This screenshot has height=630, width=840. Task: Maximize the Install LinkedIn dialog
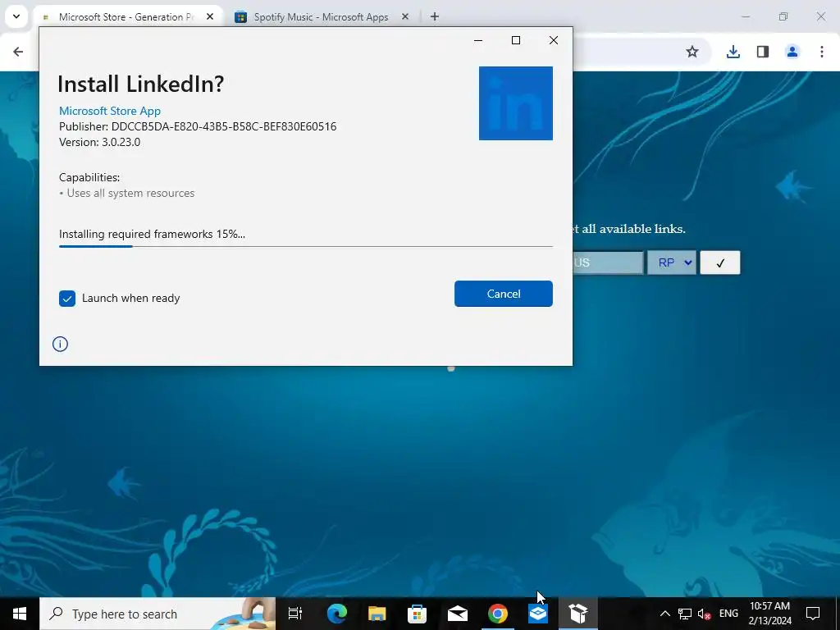[x=516, y=40]
